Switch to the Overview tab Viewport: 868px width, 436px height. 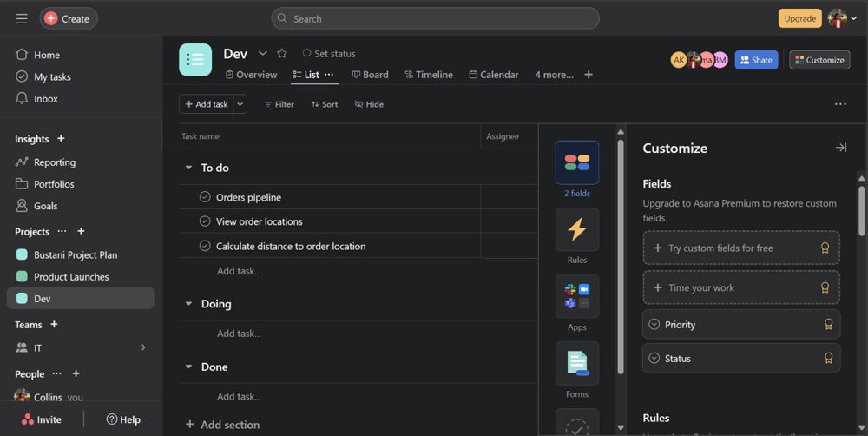pos(252,75)
